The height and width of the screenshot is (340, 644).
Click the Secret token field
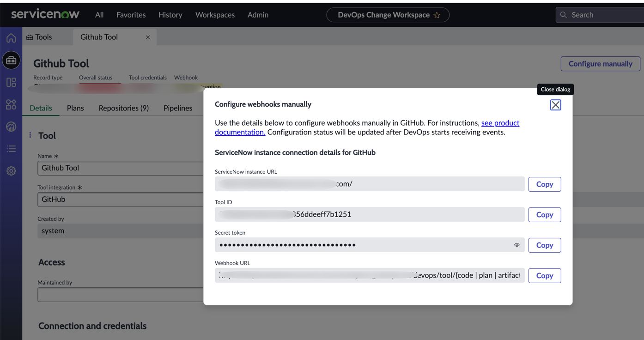tap(370, 245)
